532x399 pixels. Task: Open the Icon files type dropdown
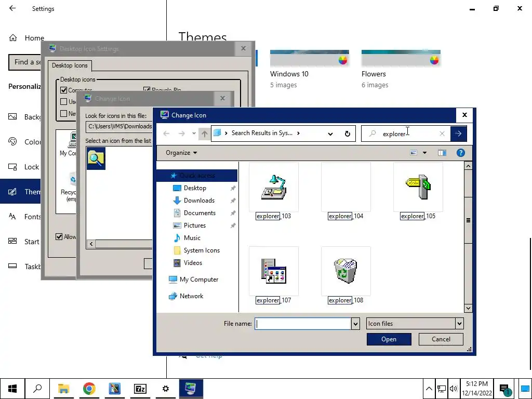415,324
